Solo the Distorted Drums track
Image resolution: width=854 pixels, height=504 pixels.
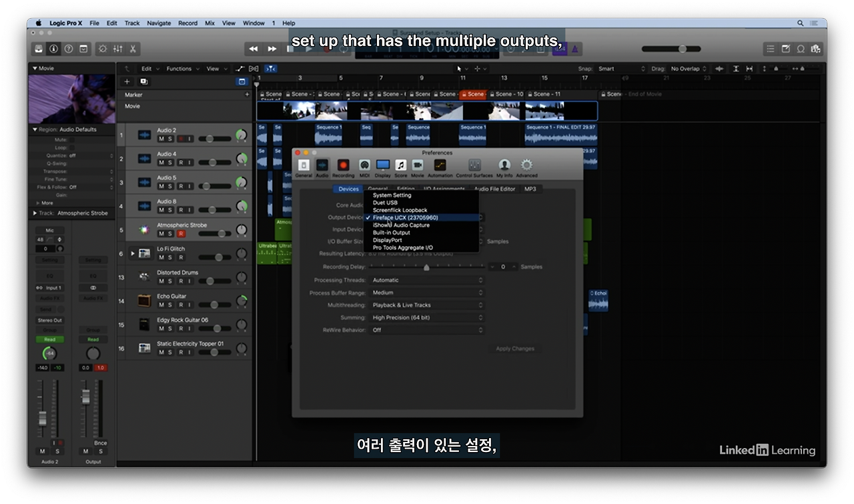click(170, 281)
